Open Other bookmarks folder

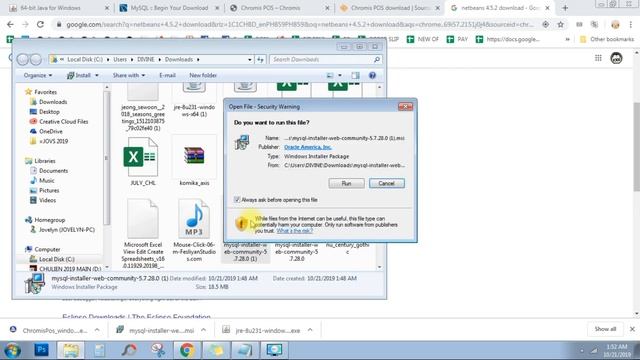point(607,39)
